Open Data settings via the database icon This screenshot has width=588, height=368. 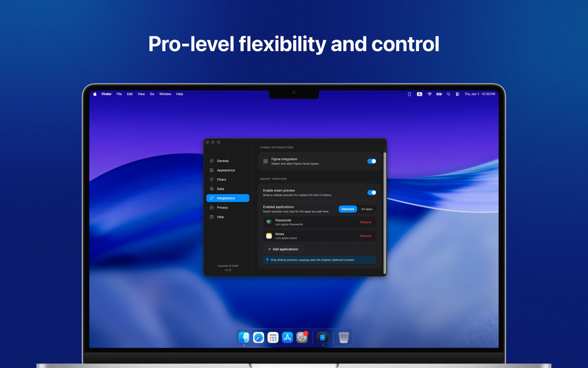[211, 189]
